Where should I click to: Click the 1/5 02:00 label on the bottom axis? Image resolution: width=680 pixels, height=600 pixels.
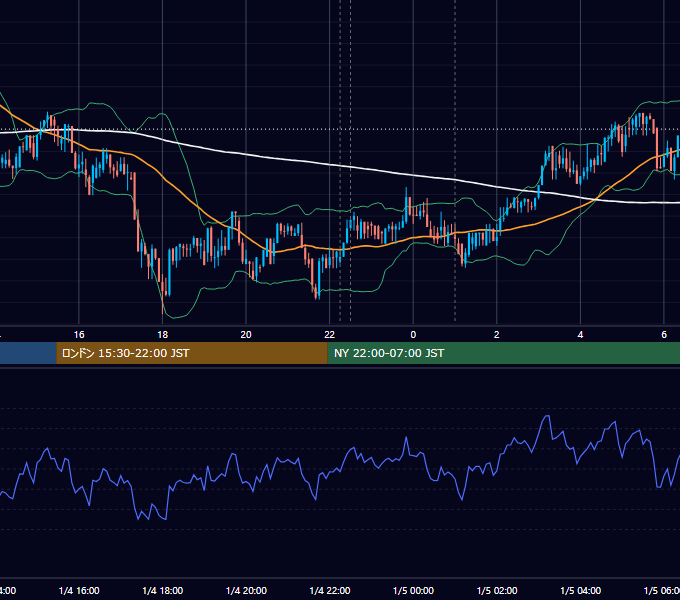[x=497, y=591]
